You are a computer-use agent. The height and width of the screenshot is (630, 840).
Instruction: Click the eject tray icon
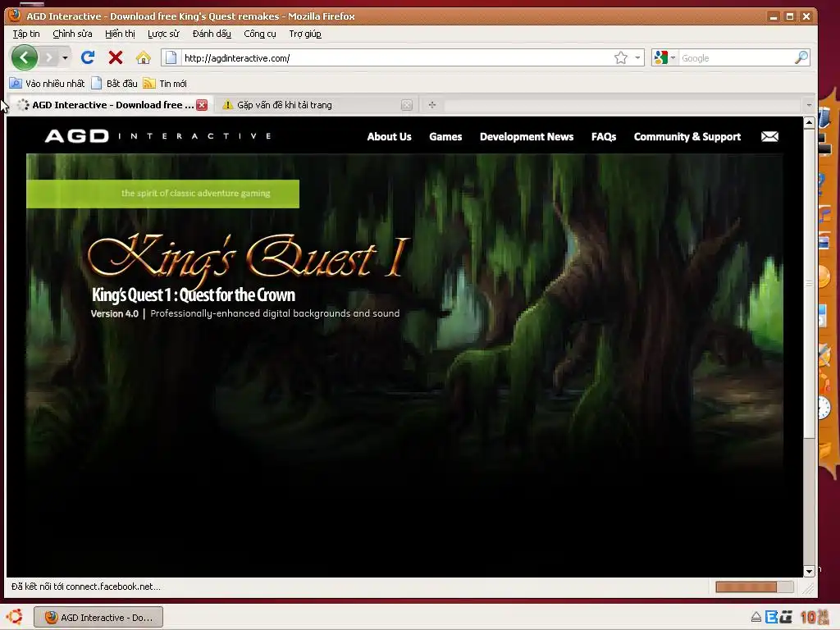756,617
